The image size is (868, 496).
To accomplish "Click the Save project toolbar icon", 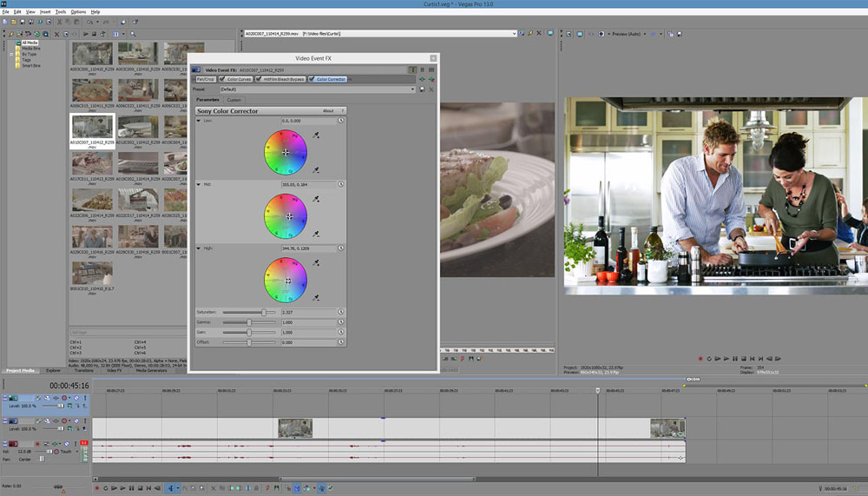I will pos(23,23).
